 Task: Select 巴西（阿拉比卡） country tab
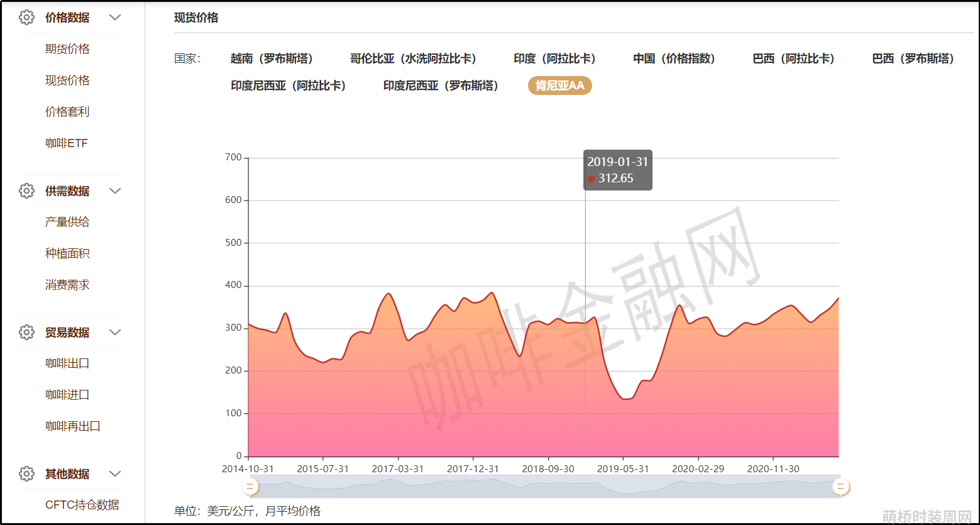pos(794,58)
